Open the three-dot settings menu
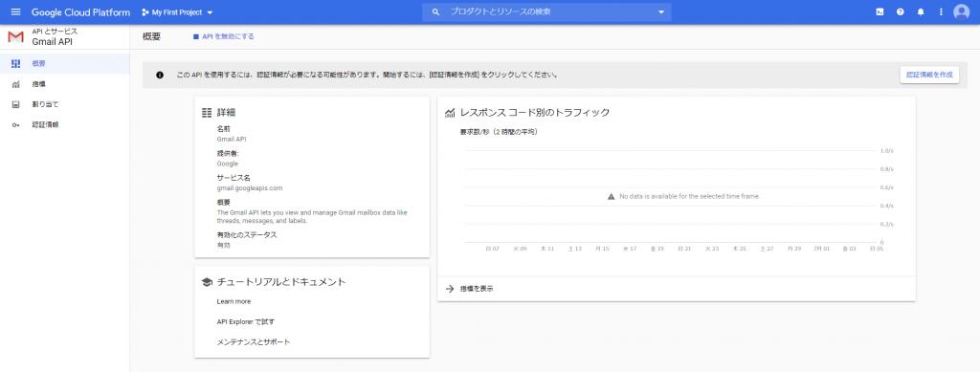 (x=941, y=11)
